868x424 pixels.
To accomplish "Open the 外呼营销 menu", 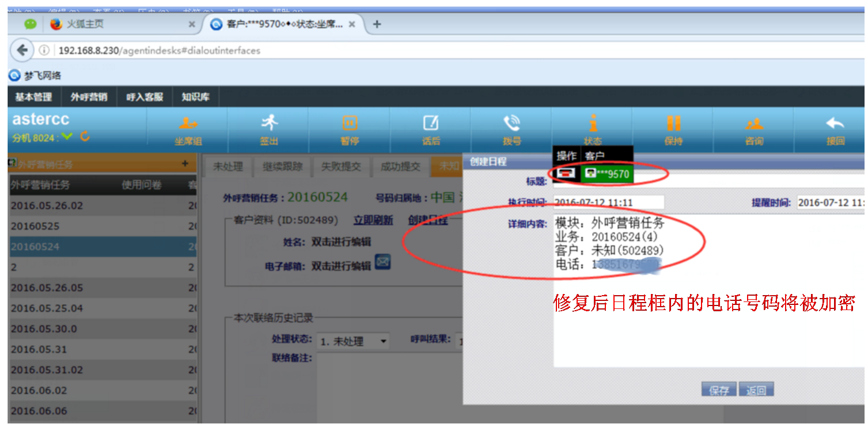I will click(89, 97).
